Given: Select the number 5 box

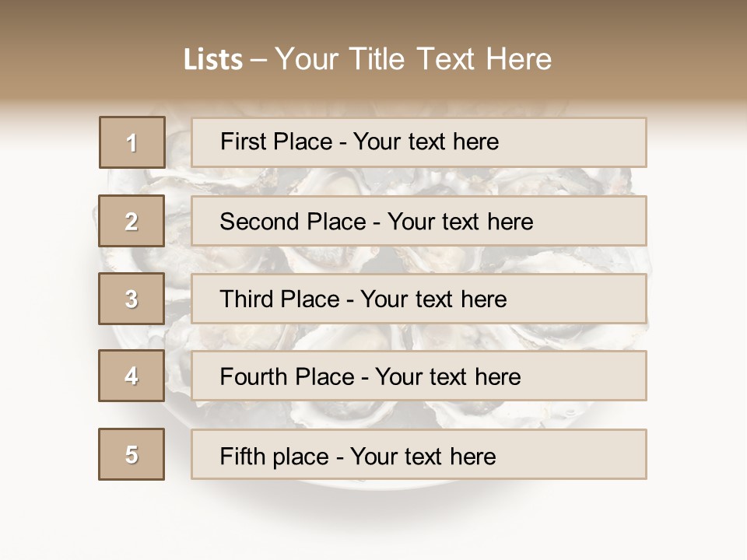Looking at the screenshot, I should (x=132, y=454).
